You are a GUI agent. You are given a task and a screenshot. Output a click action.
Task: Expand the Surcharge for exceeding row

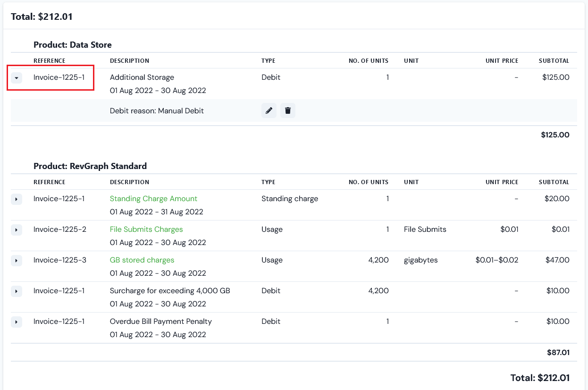(x=16, y=291)
